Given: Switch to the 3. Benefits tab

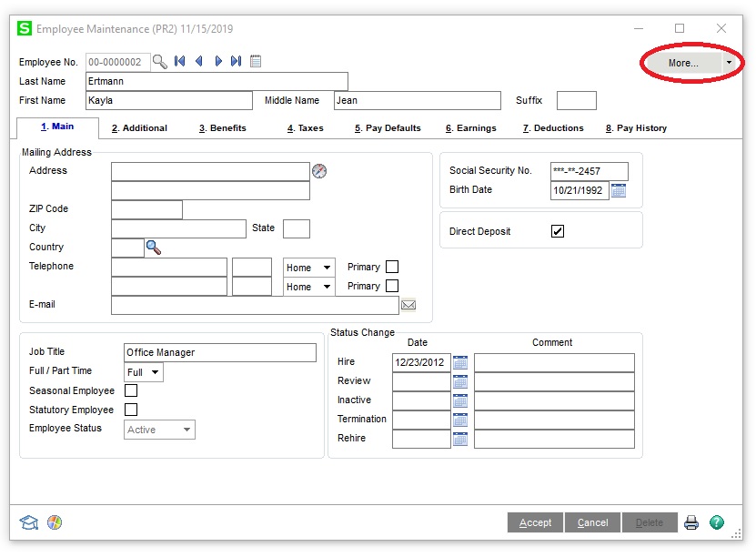Looking at the screenshot, I should tap(223, 128).
